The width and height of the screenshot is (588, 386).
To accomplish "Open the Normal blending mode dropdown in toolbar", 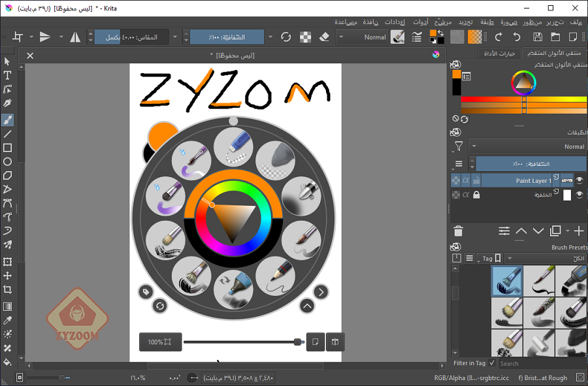I will [x=363, y=37].
